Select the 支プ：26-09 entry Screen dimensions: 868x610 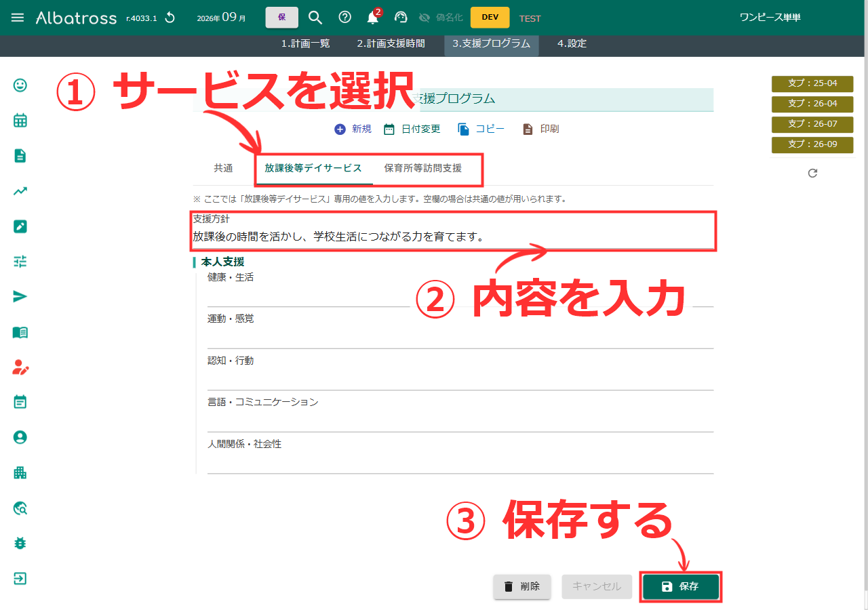point(812,144)
